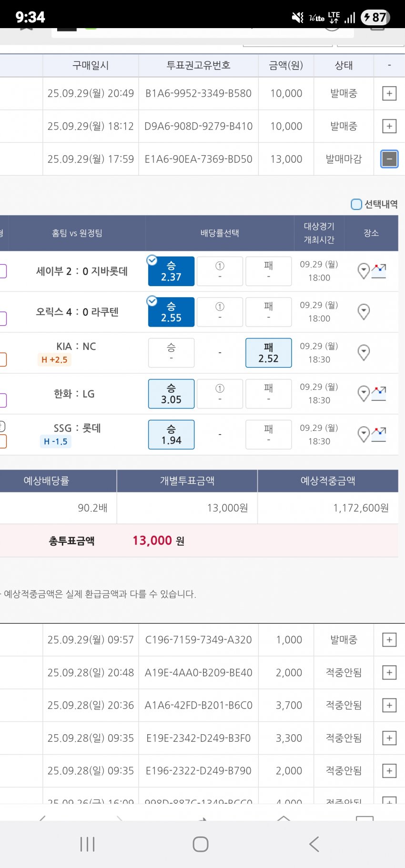The width and height of the screenshot is (405, 868).
Task: Select 승 3.05 odds for 한화 vs LG
Action: click(171, 394)
